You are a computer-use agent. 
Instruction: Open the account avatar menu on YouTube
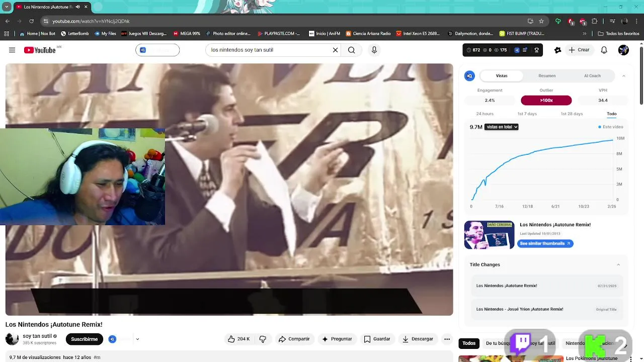pos(623,50)
